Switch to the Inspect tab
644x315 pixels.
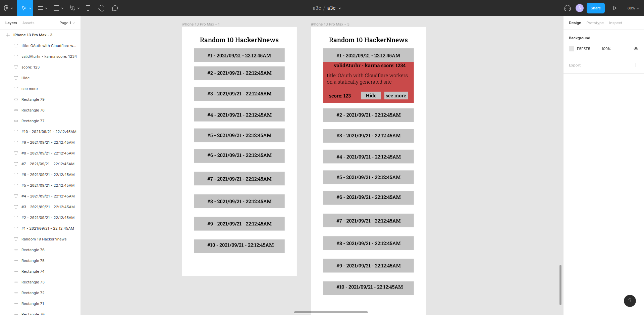coord(615,23)
